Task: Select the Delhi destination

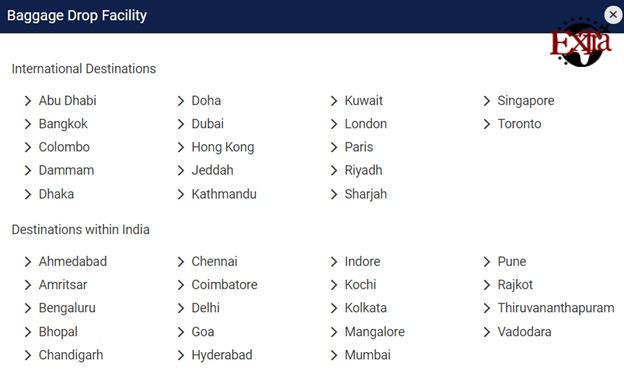Action: point(205,308)
